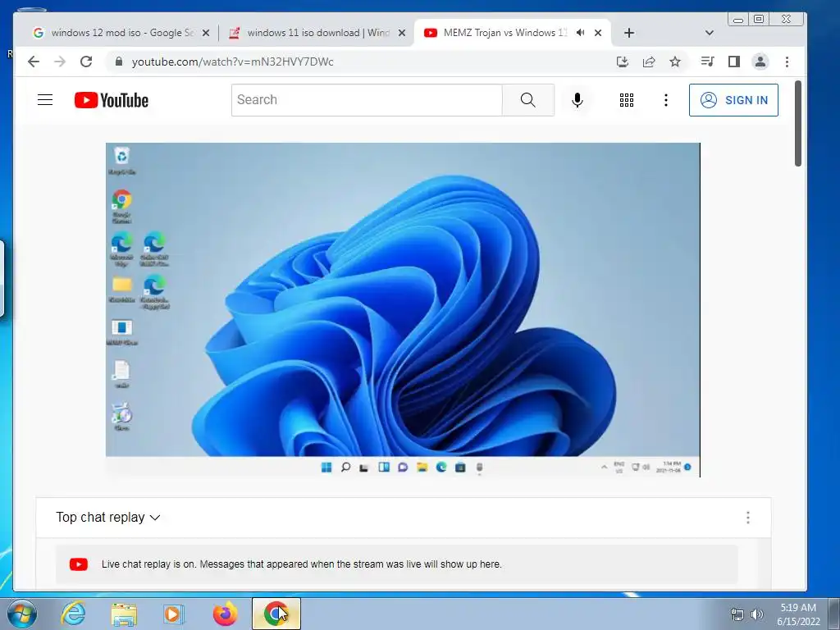Image resolution: width=840 pixels, height=630 pixels.
Task: Open the live chat three-dot options menu
Action: (748, 518)
